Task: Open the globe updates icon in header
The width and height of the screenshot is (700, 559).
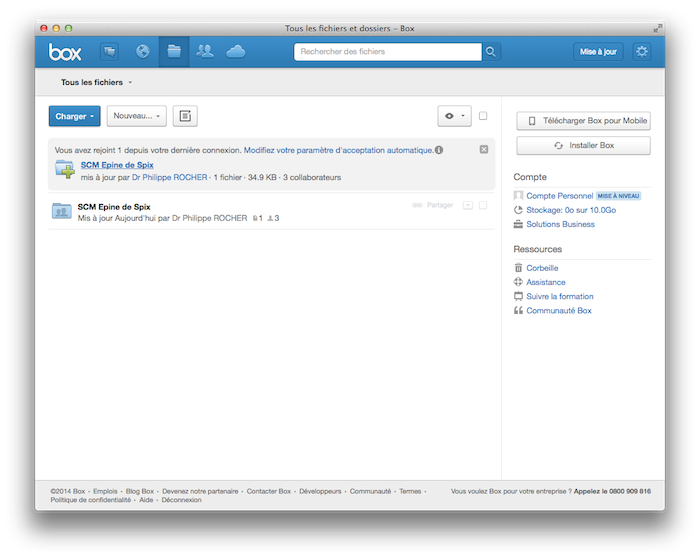Action: coord(142,52)
